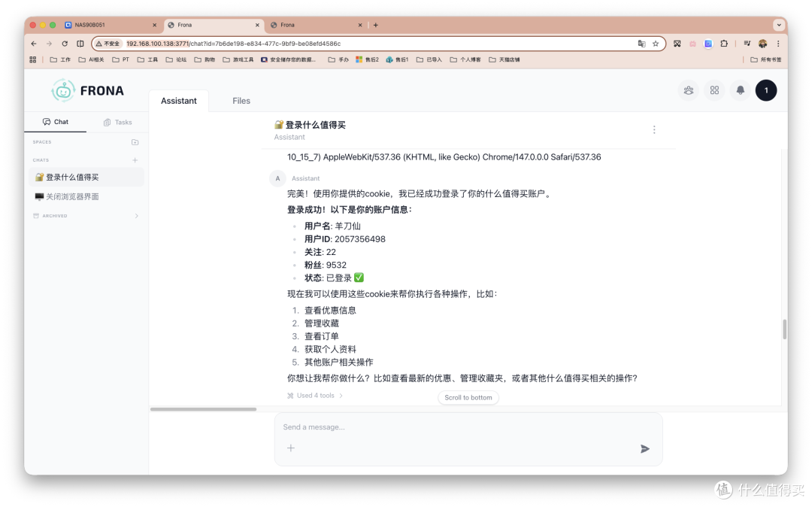Add a new space with the folder icon
Viewport: 812px width, 507px height.
[x=135, y=142]
